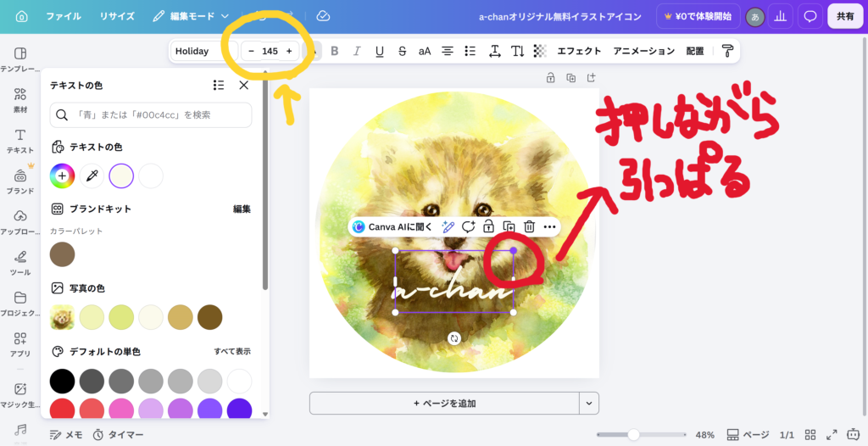Image resolution: width=868 pixels, height=446 pixels.
Task: Toggle bulleted list icon in toolbar
Action: (x=470, y=51)
